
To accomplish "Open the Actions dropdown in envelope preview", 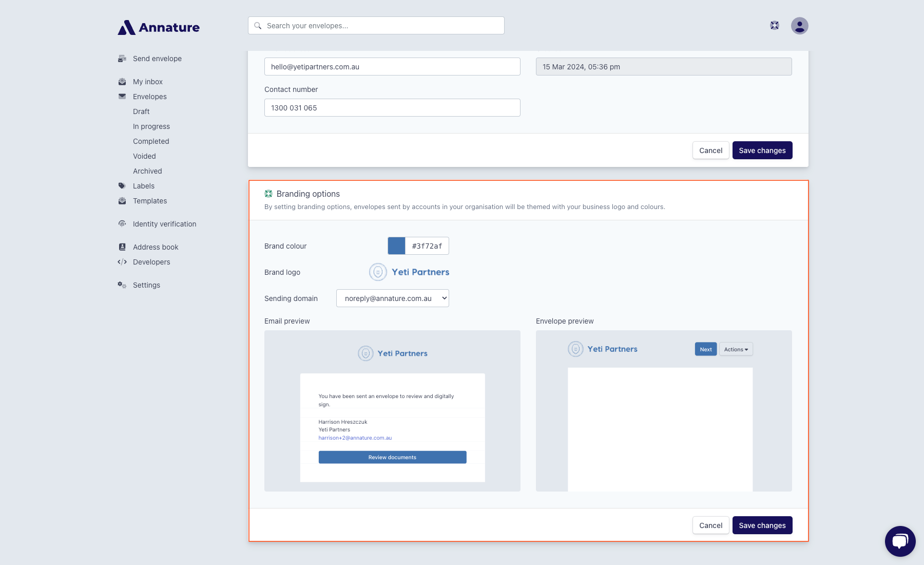I will (x=736, y=349).
